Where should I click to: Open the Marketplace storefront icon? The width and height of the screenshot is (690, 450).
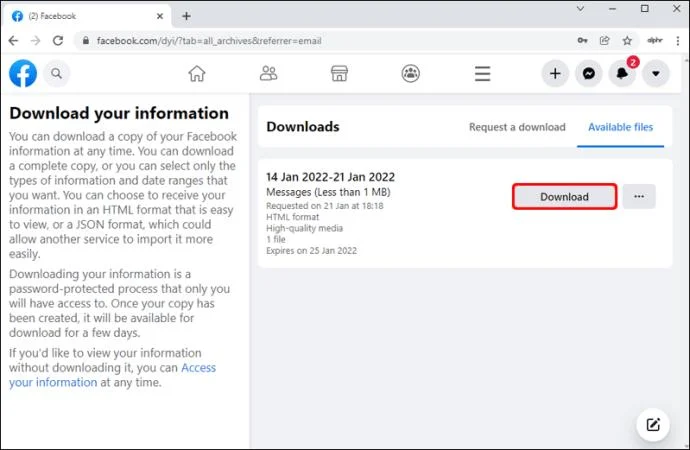339,73
